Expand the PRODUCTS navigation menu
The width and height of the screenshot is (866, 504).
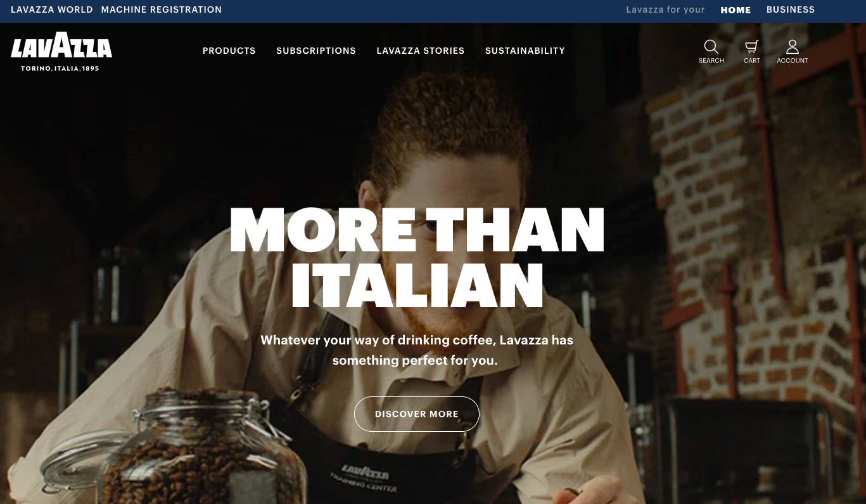(229, 51)
